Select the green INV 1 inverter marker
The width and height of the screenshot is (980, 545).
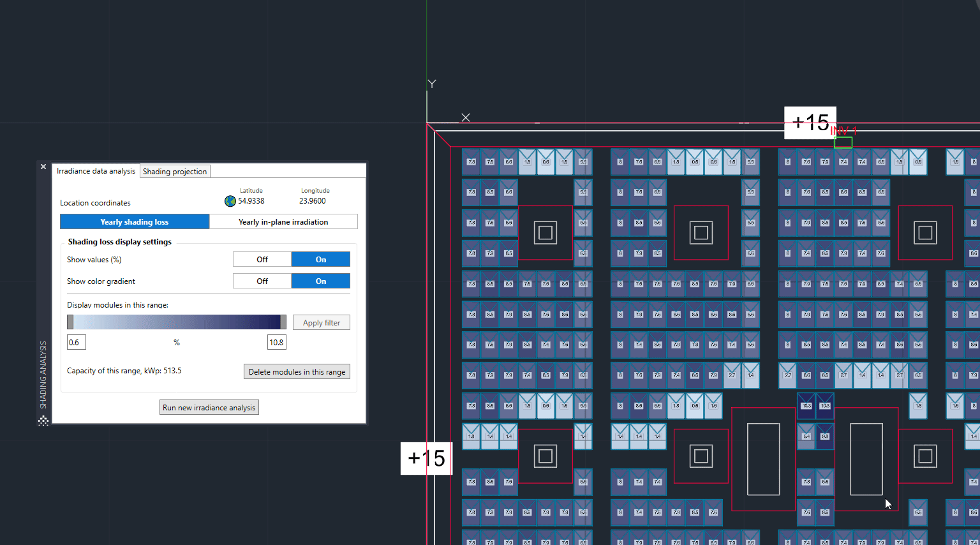point(843,142)
